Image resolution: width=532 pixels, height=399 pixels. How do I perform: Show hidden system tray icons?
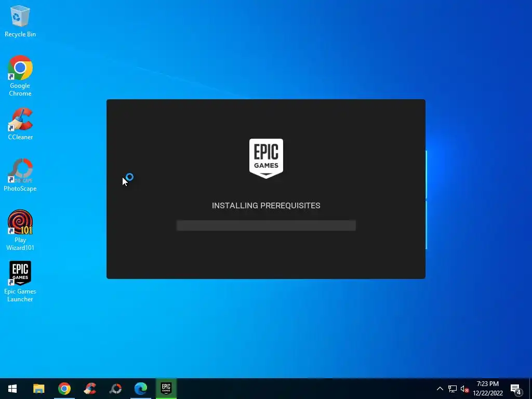[440, 389]
